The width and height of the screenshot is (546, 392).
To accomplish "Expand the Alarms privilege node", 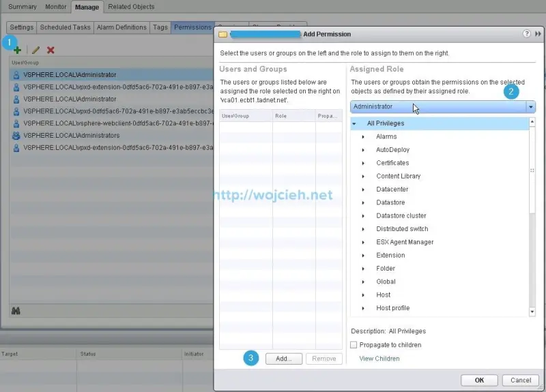I will point(363,137).
